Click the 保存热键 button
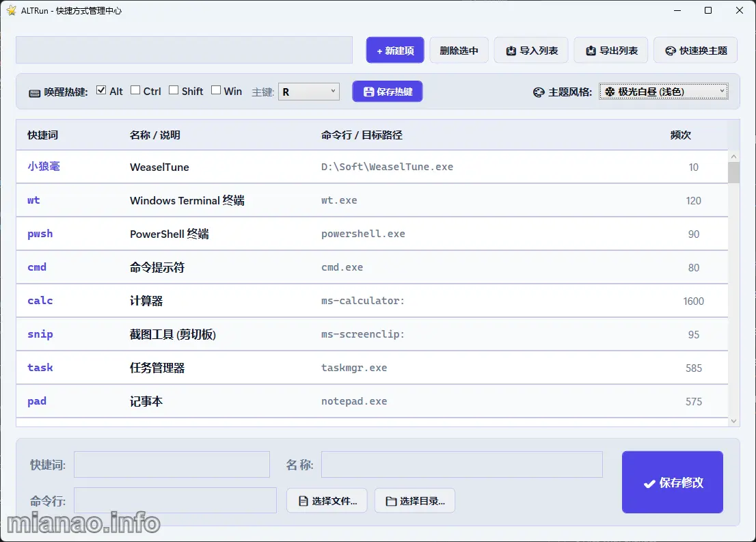 coord(388,92)
